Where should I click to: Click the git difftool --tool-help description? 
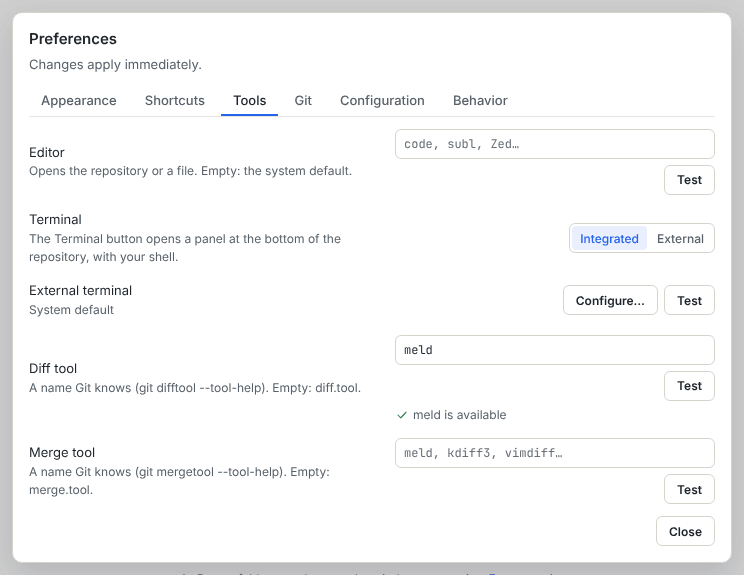pyautogui.click(x=195, y=388)
